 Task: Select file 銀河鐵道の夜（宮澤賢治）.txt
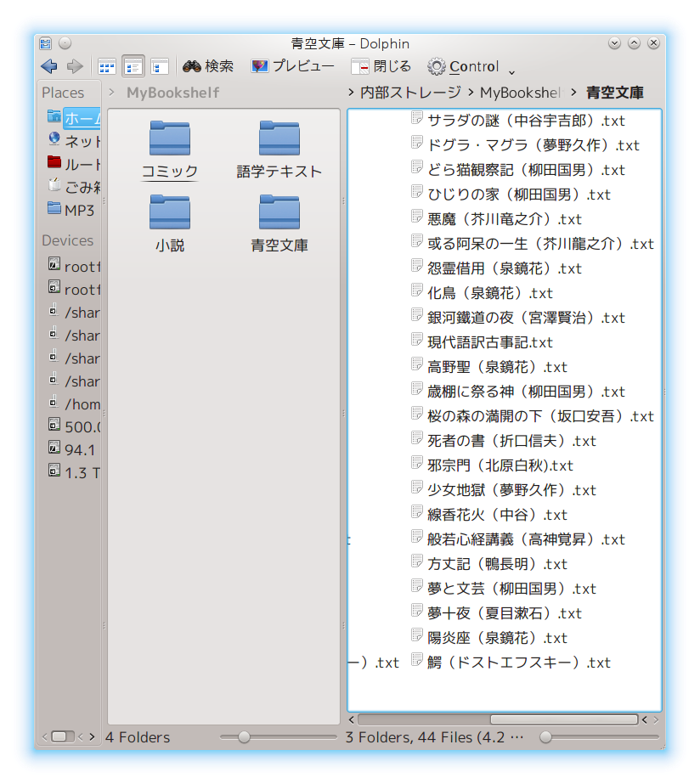coord(518,318)
